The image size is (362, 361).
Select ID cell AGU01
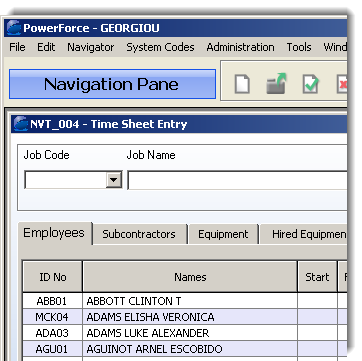[53, 349]
